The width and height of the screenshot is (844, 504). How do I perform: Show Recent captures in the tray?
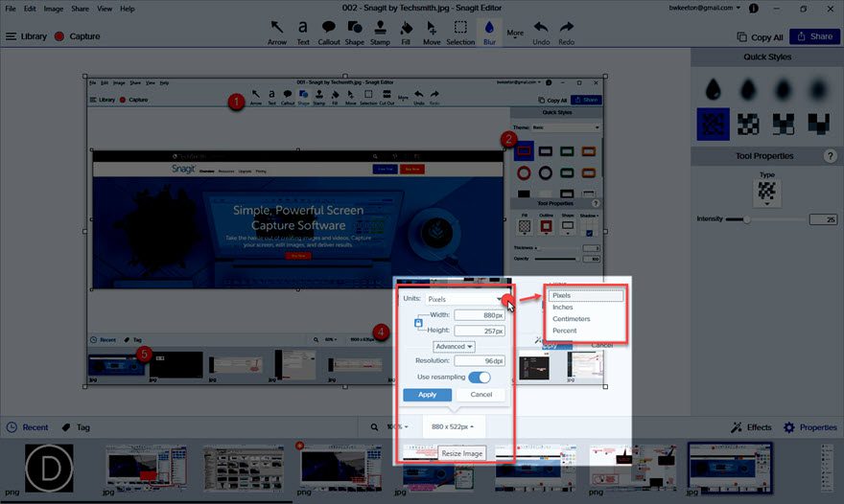click(x=28, y=427)
